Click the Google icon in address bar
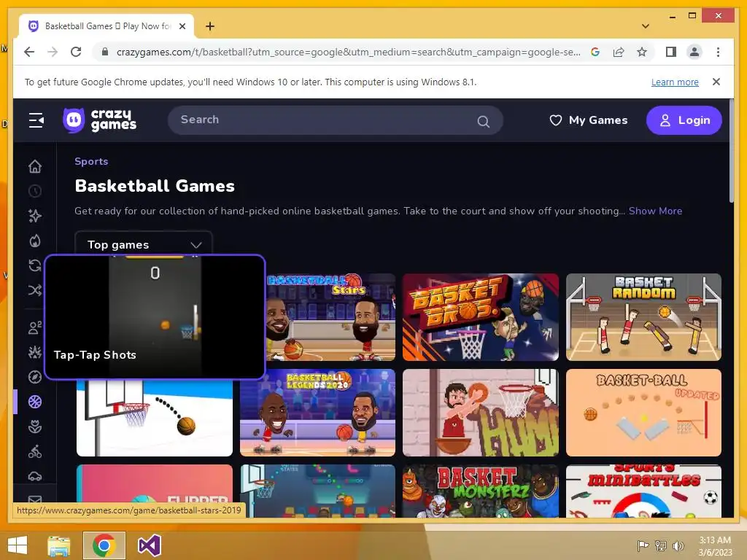747x560 pixels. [595, 52]
